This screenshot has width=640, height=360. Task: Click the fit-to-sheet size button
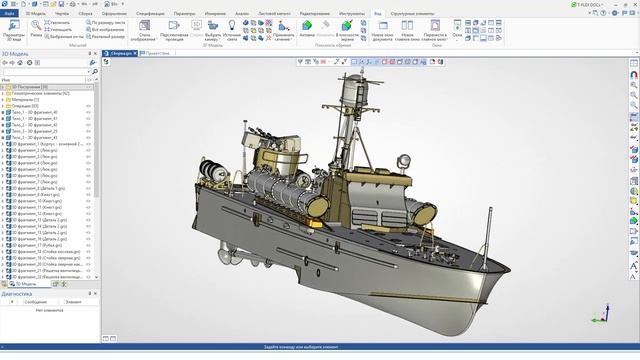point(105,23)
